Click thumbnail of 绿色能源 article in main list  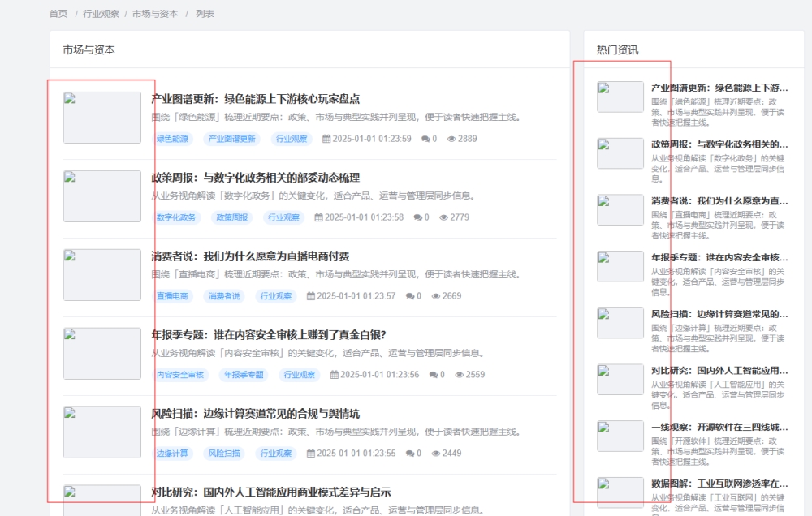pyautogui.click(x=102, y=118)
